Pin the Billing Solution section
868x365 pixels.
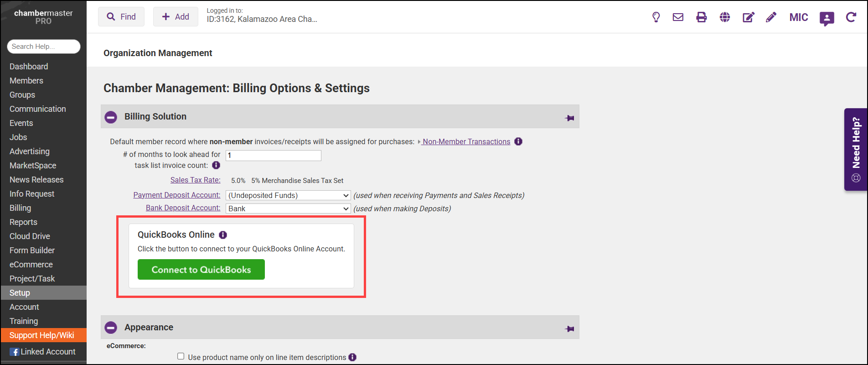pos(569,118)
